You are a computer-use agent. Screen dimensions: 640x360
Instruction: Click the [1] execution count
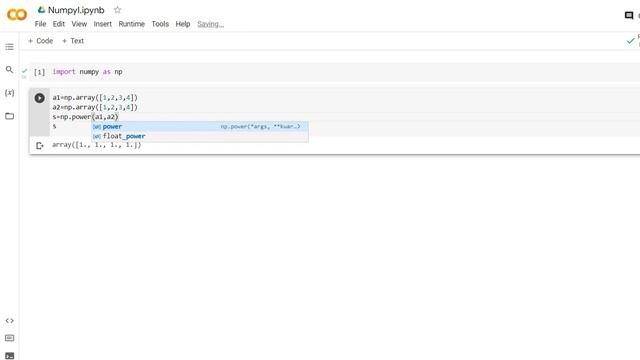[40, 72]
